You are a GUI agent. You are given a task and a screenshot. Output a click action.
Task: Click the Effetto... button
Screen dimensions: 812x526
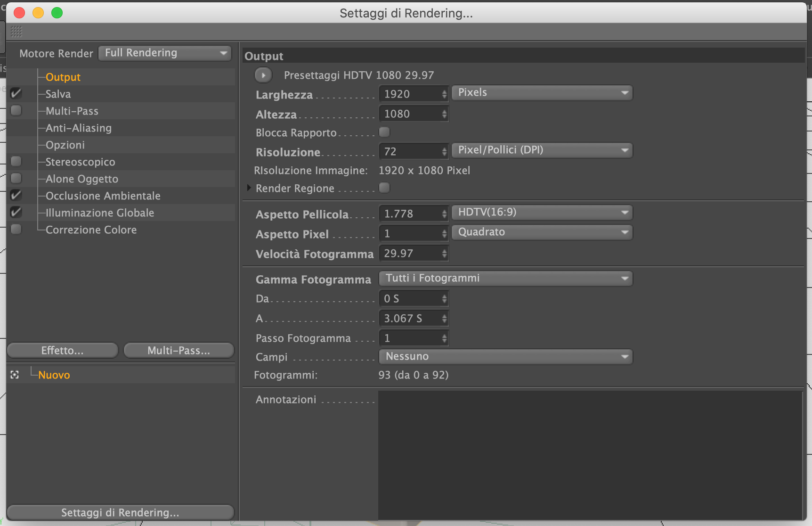point(63,350)
